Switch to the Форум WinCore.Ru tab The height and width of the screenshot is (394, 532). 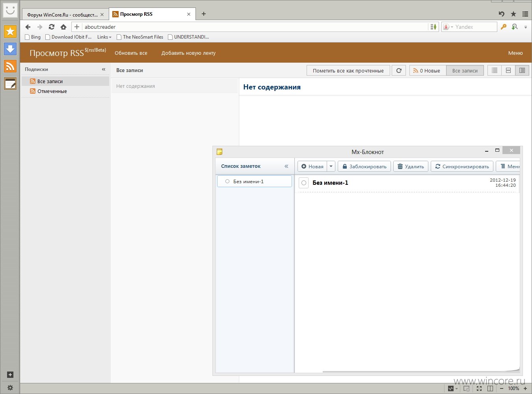(62, 15)
